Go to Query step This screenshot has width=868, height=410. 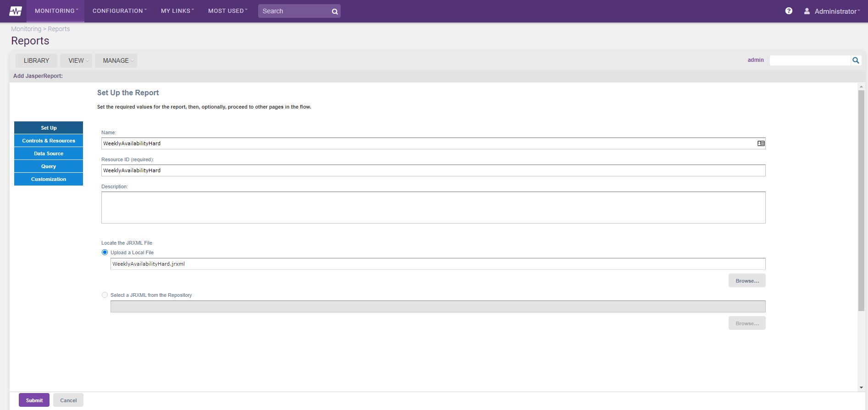49,166
